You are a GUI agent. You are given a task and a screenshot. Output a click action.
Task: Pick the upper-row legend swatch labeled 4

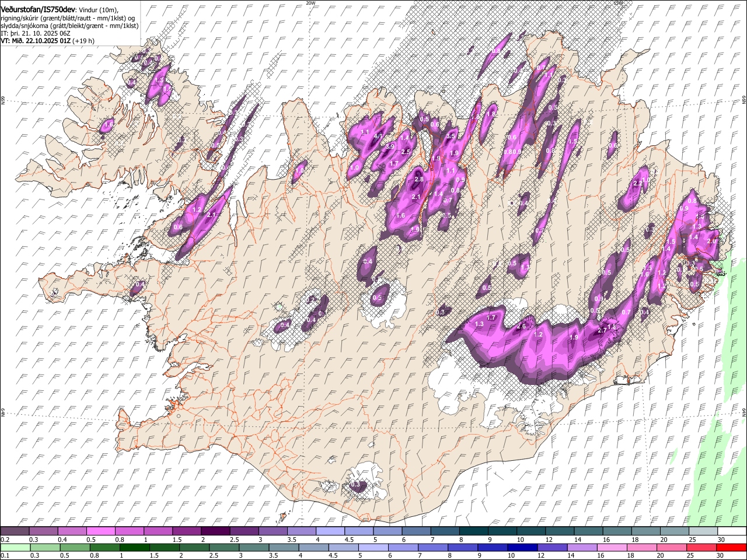click(x=330, y=531)
